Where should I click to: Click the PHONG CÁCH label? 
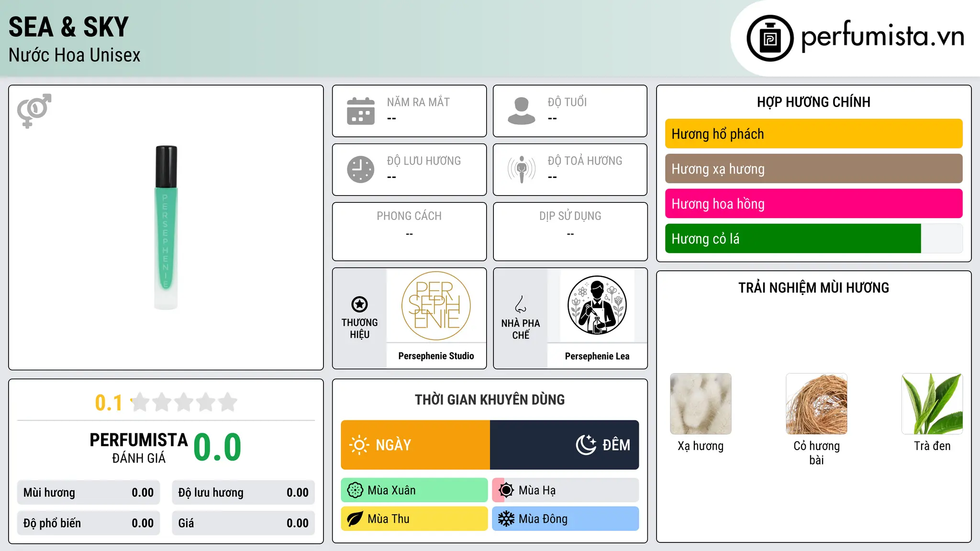(409, 216)
